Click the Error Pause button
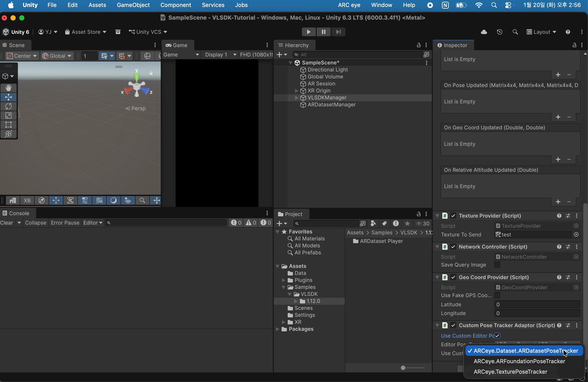 pos(65,223)
